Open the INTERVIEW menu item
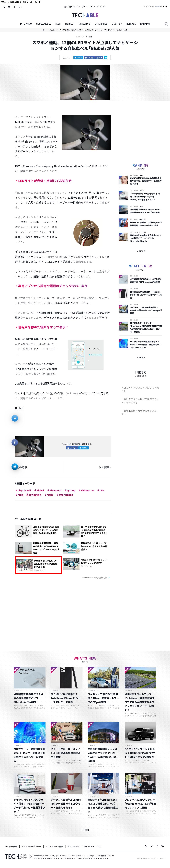170x868 pixels. pyautogui.click(x=26, y=24)
